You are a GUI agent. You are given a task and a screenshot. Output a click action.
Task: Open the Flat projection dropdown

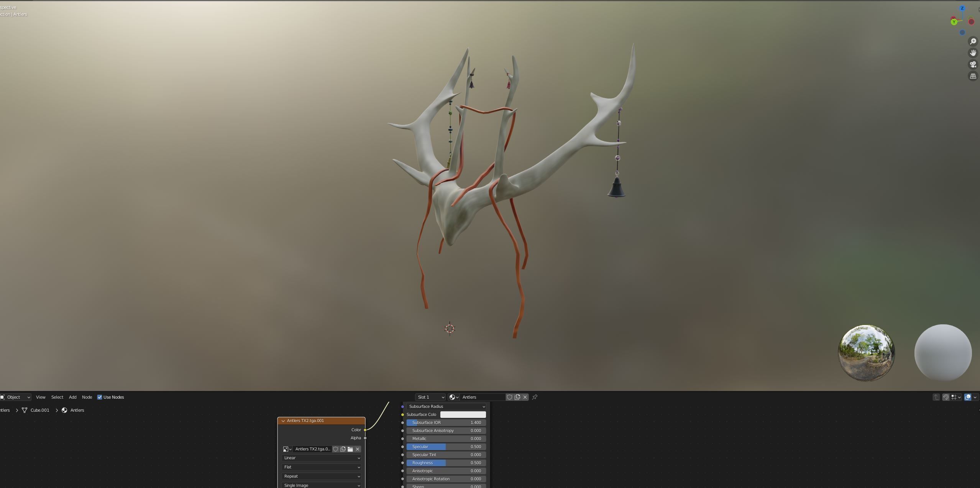click(x=321, y=467)
